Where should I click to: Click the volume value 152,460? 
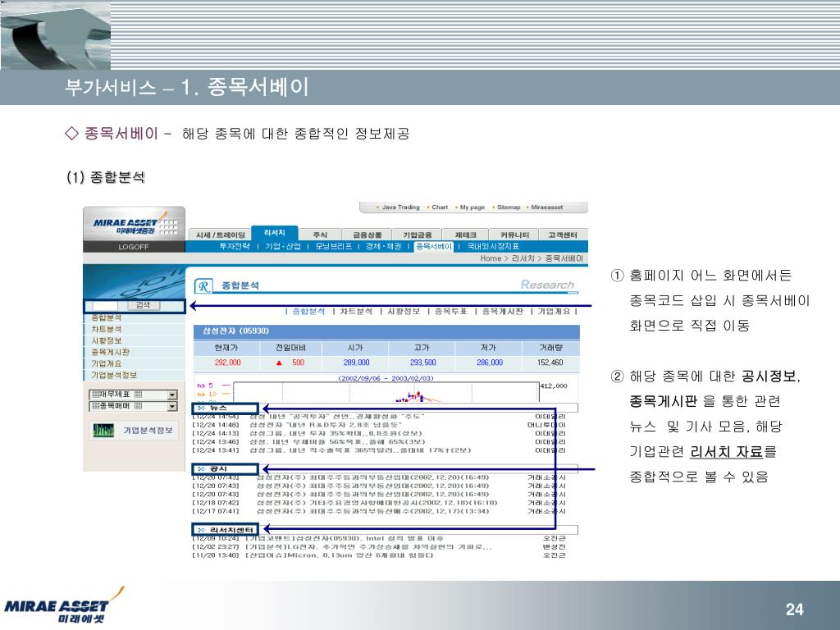550,363
